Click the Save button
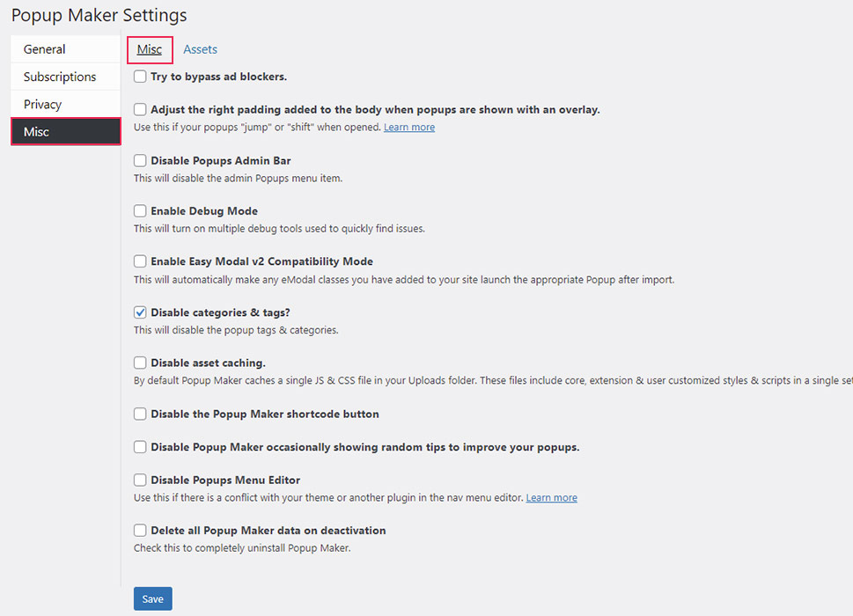 point(153,598)
